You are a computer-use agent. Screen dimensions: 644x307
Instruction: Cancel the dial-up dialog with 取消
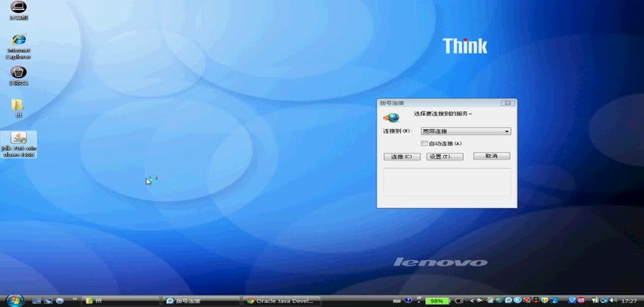[491, 156]
